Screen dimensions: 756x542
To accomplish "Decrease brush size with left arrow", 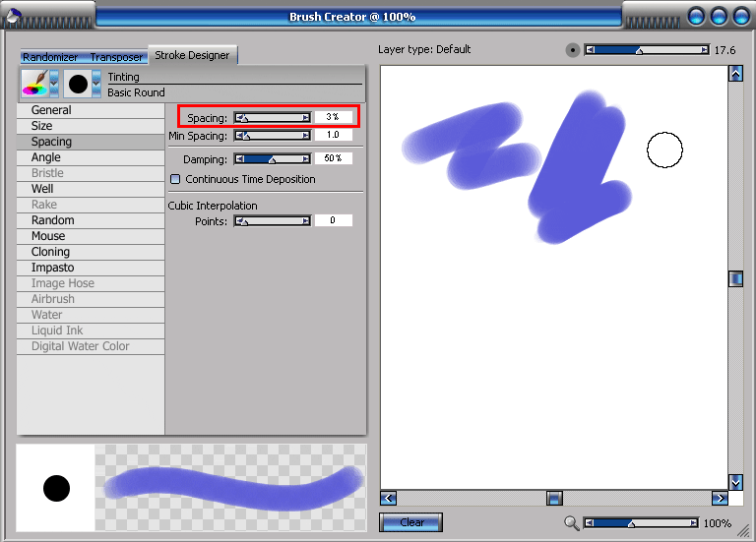I will (x=591, y=49).
